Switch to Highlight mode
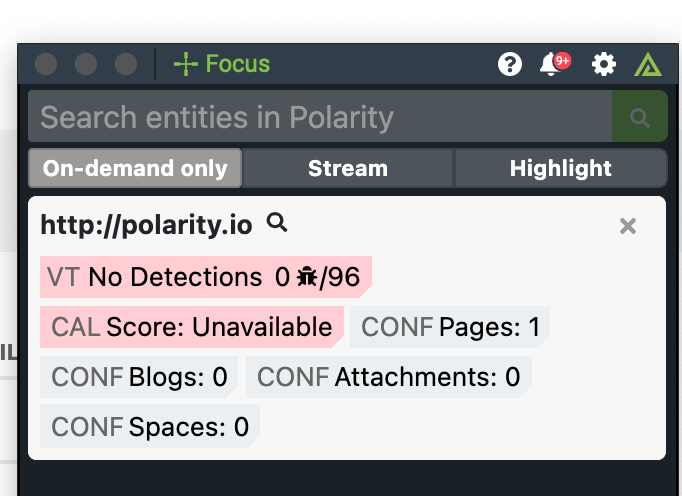The width and height of the screenshot is (682, 496). coord(560,168)
